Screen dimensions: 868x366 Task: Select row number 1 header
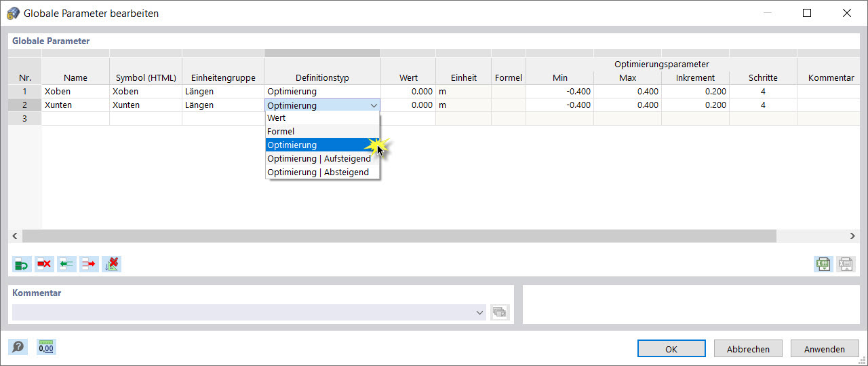25,92
